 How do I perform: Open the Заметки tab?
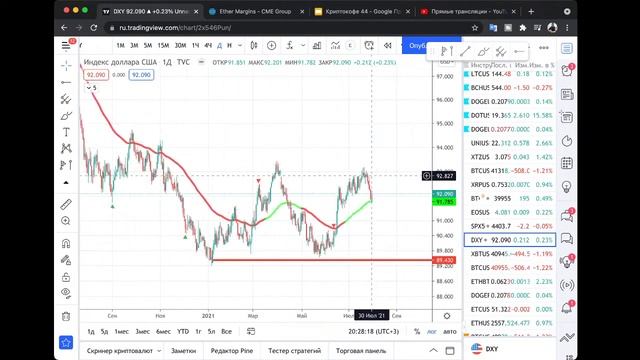(x=184, y=351)
